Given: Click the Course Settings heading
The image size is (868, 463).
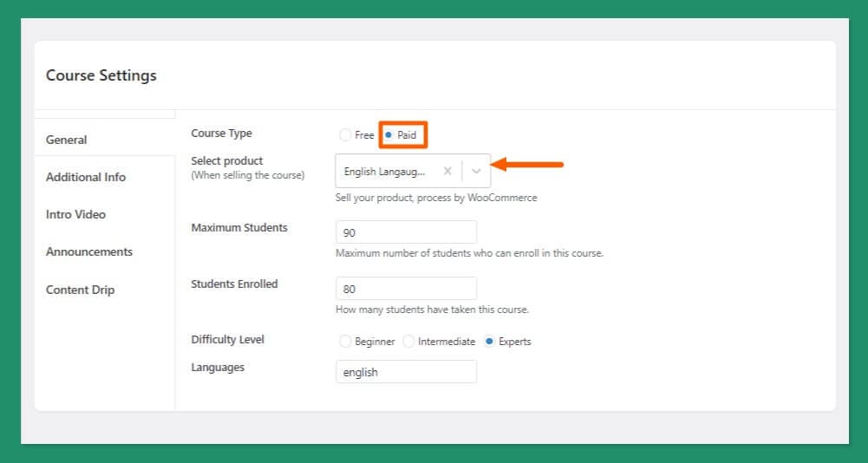Looking at the screenshot, I should [101, 75].
